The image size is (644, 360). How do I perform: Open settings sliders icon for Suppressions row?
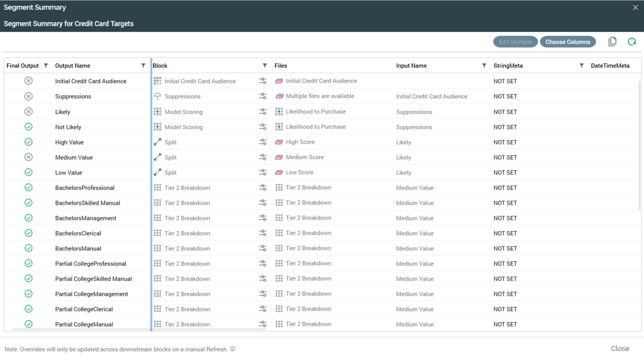click(x=263, y=96)
